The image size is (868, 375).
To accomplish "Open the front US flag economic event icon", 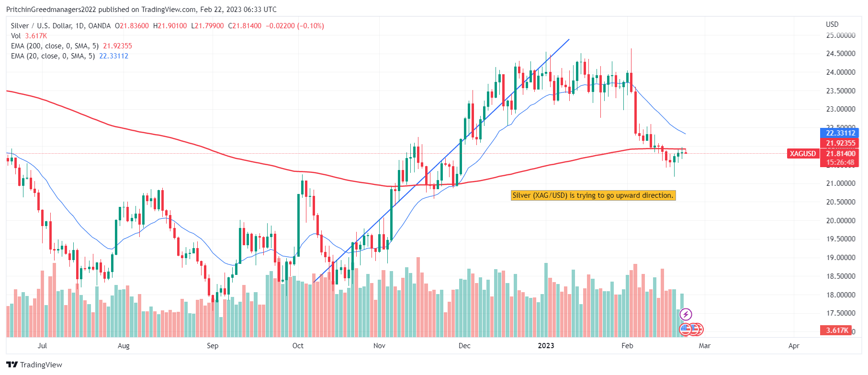I will 685,330.
